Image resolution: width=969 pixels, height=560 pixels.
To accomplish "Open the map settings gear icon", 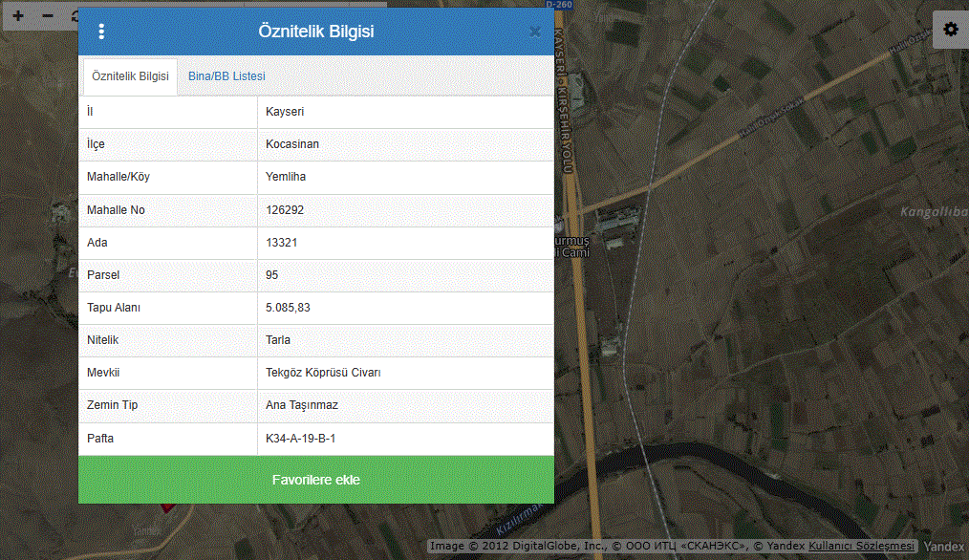I will [951, 29].
